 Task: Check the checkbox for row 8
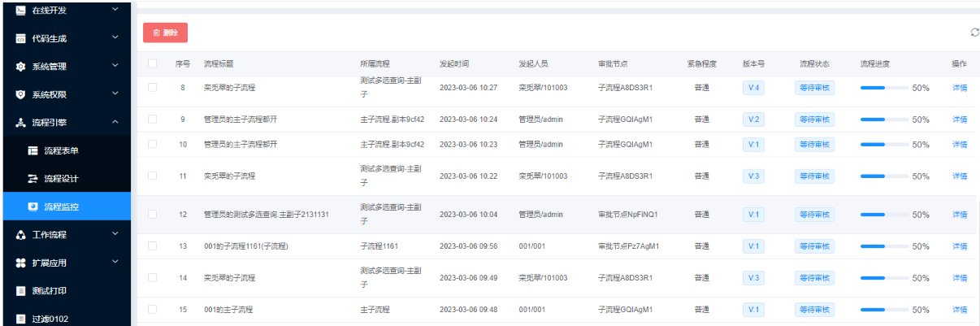152,86
